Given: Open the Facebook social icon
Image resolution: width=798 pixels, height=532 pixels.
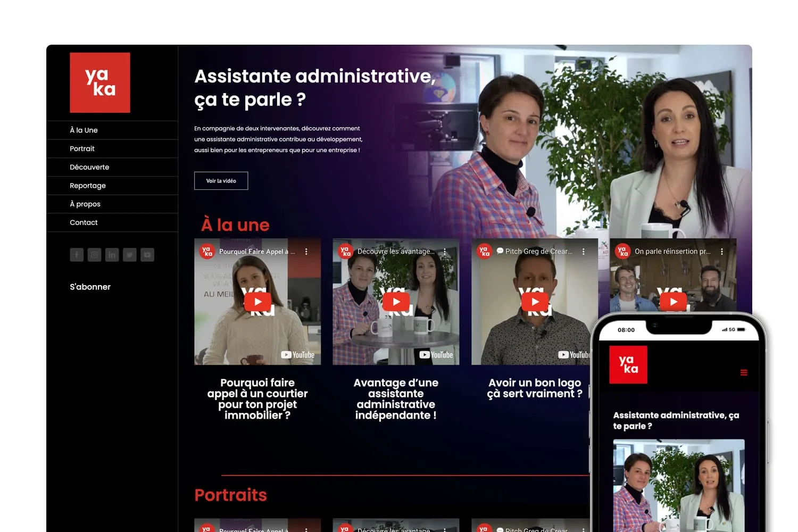Looking at the screenshot, I should click(77, 255).
